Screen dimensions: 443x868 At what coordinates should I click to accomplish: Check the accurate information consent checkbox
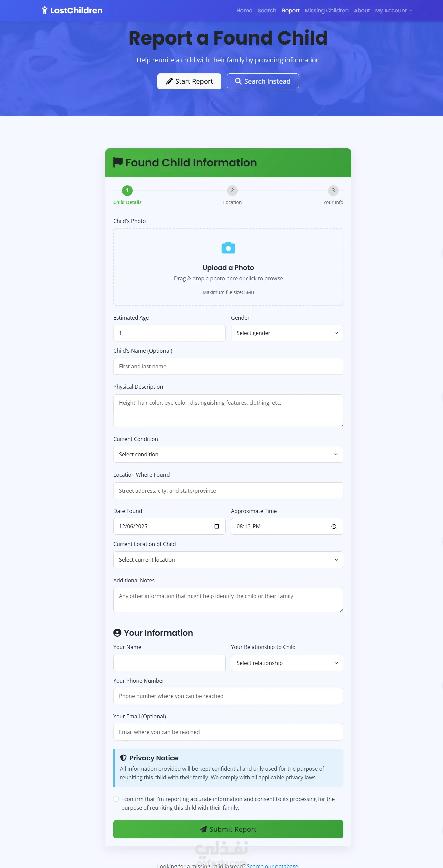[x=116, y=799]
